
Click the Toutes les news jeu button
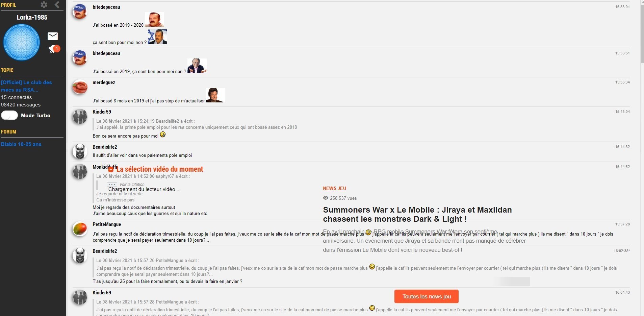pyautogui.click(x=427, y=296)
